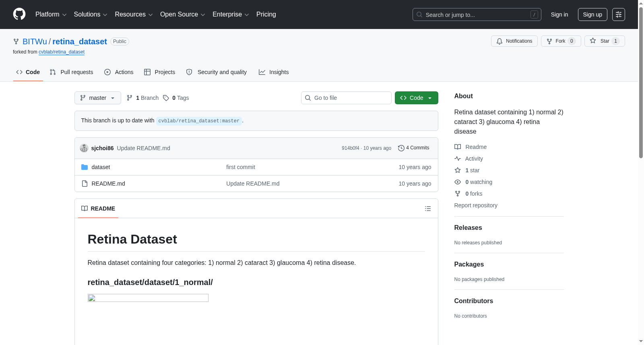Click the dataset folder icon

pyautogui.click(x=85, y=167)
